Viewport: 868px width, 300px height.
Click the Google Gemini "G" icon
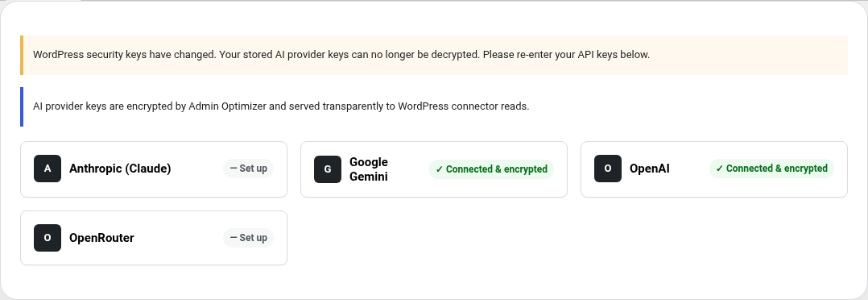[327, 169]
